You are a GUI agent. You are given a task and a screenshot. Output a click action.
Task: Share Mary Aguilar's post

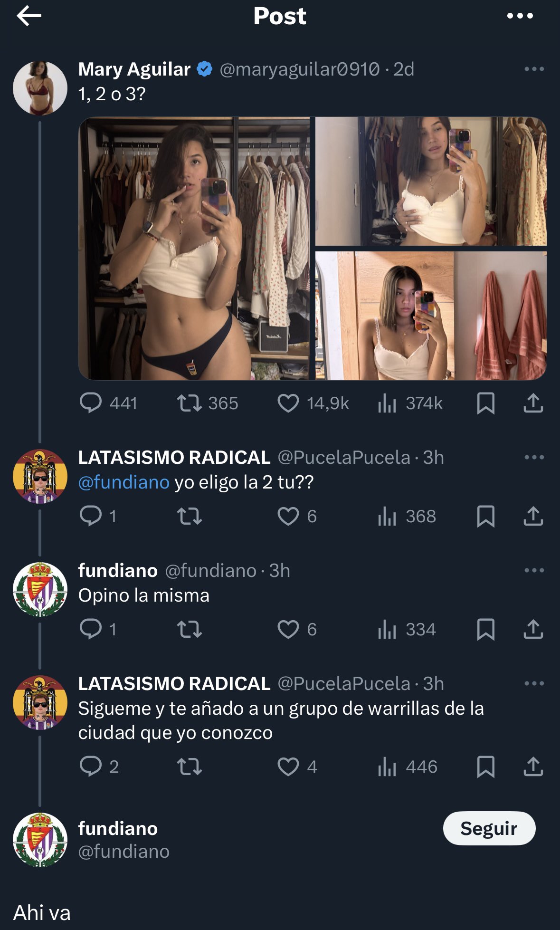pos(533,403)
